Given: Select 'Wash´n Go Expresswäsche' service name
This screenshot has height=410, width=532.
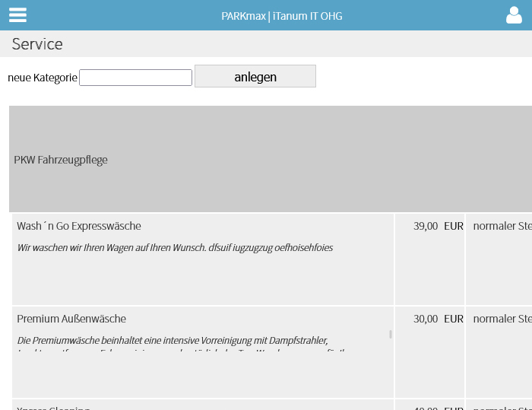Looking at the screenshot, I should tap(79, 226).
